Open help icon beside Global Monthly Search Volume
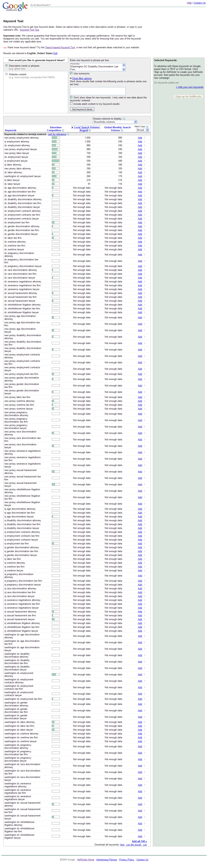 pos(122,130)
